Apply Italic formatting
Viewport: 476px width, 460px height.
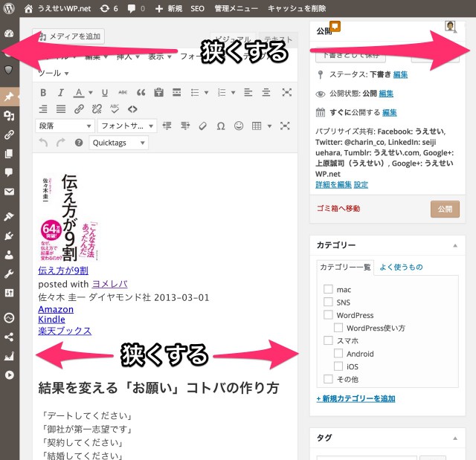click(x=61, y=92)
